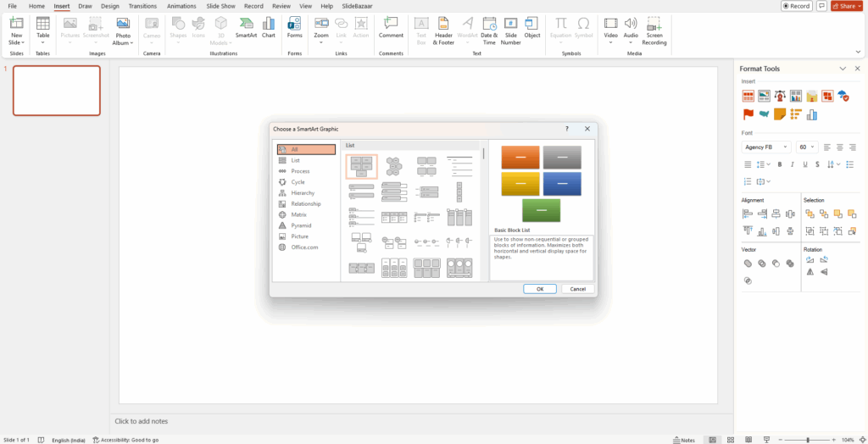Open the File tab
Image resolution: width=868 pixels, height=444 pixels.
(12, 6)
